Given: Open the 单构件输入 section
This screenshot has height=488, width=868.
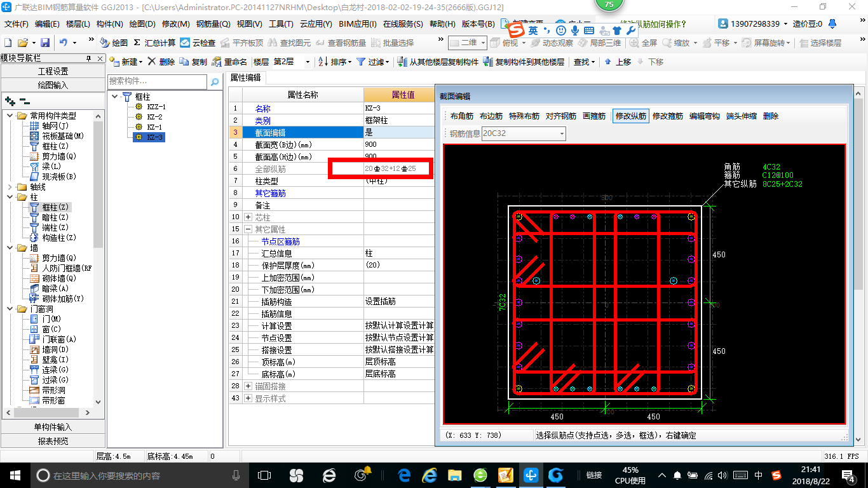Looking at the screenshot, I should (x=53, y=427).
